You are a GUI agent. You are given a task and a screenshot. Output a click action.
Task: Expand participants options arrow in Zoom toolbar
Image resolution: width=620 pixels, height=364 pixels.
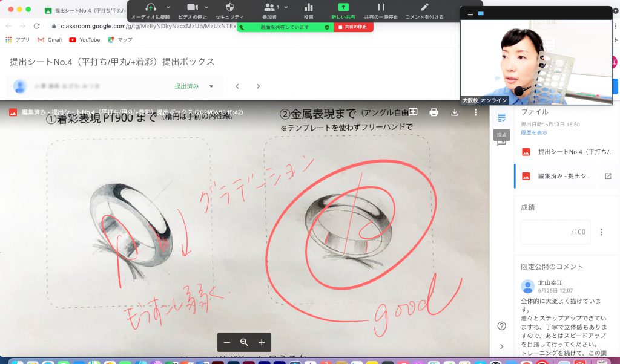click(286, 7)
